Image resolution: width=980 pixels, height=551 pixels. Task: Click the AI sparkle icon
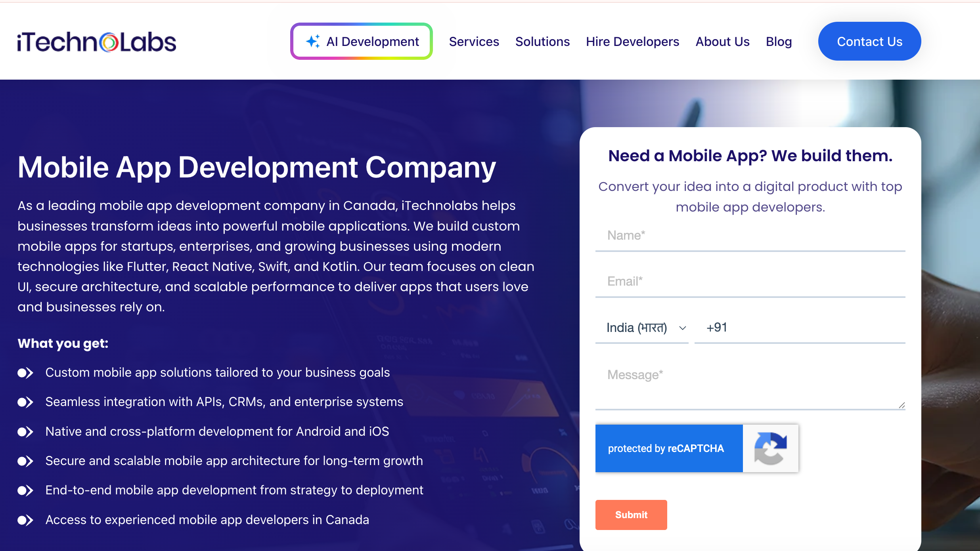(313, 41)
